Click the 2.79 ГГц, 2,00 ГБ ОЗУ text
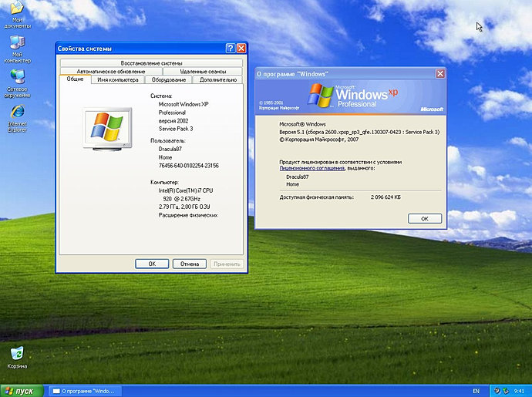Viewport: 532px width, 397px height. 184,207
